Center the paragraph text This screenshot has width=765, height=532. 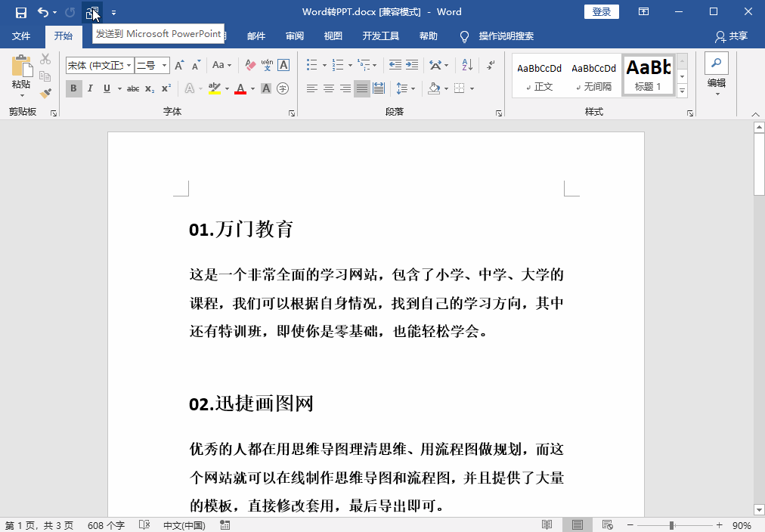(x=329, y=88)
